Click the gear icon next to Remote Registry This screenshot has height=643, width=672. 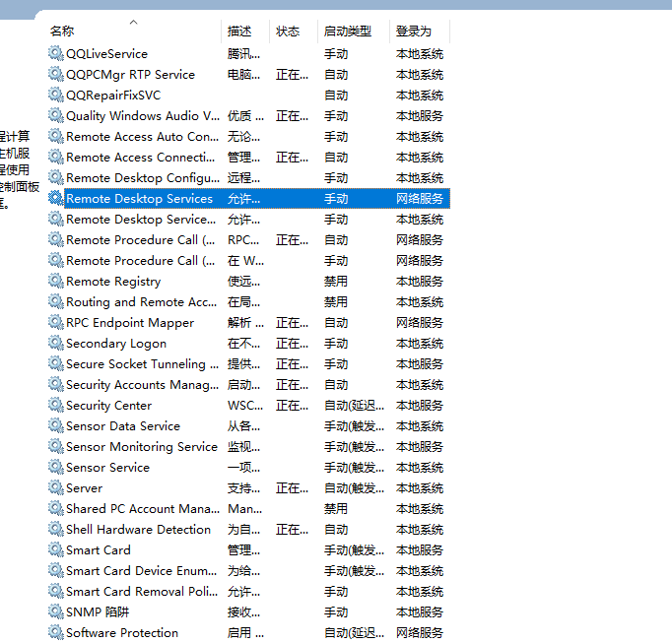[x=55, y=282]
